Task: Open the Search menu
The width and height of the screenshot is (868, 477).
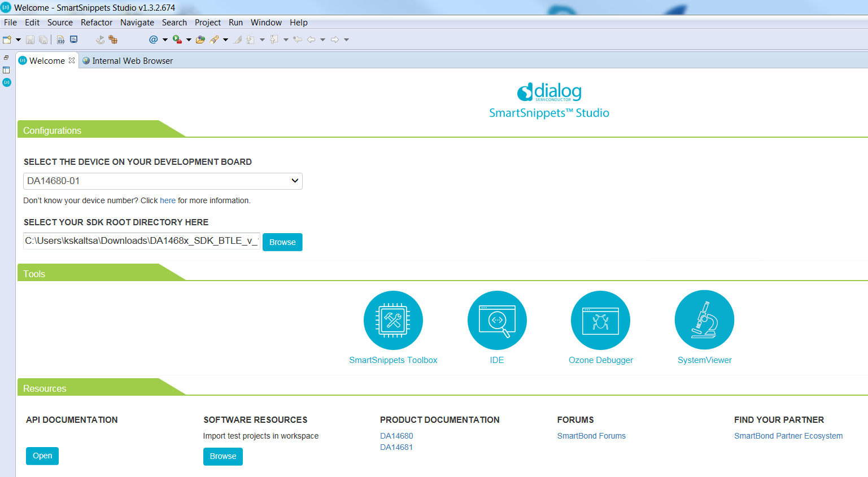Action: (x=175, y=23)
